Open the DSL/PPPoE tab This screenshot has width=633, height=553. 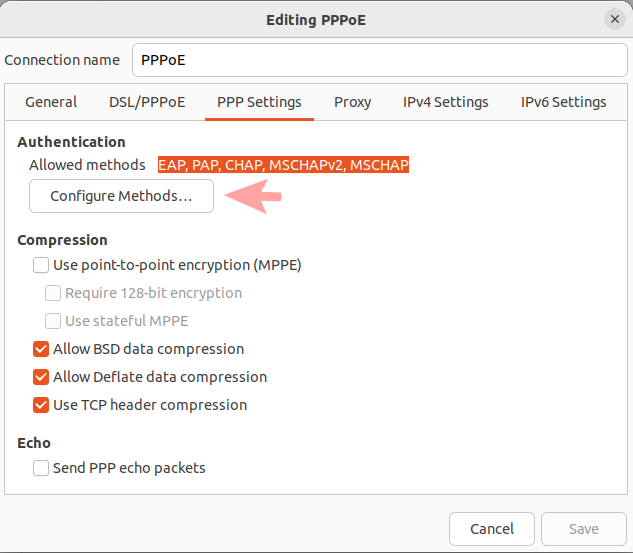(147, 102)
